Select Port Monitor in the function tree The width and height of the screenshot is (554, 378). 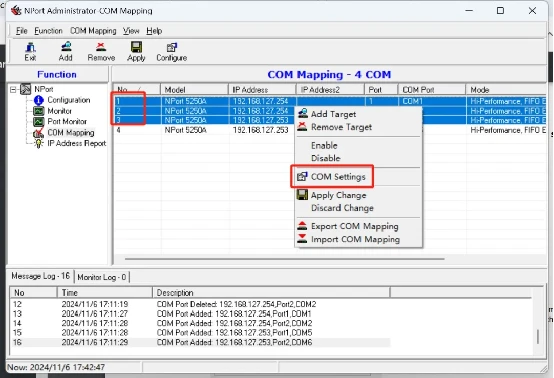(67, 122)
